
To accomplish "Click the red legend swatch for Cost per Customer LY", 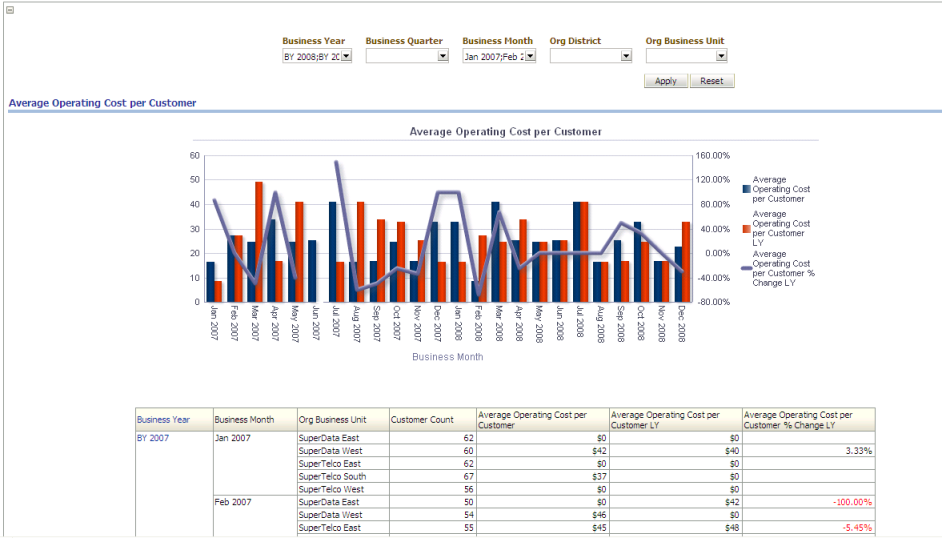I will 746,229.
